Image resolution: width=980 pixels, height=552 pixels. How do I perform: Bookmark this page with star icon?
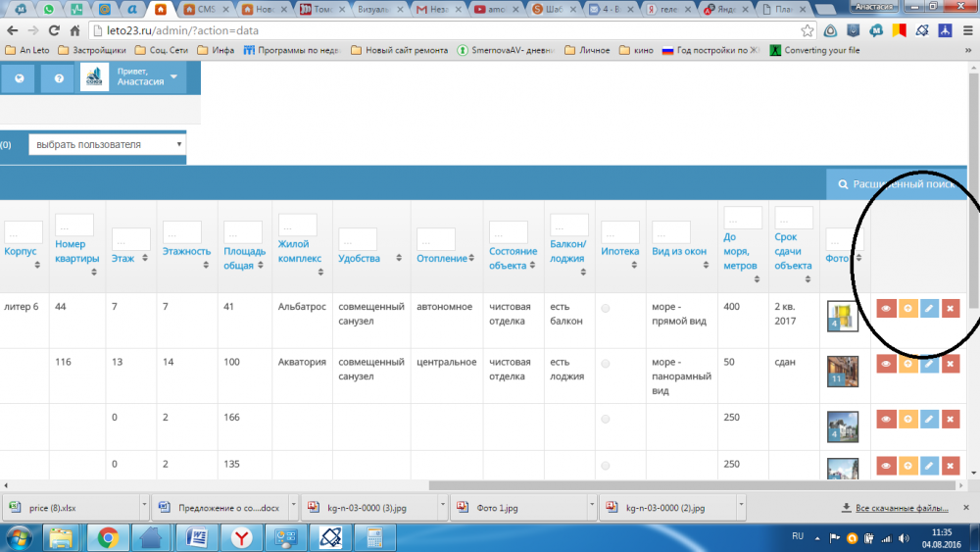807,30
